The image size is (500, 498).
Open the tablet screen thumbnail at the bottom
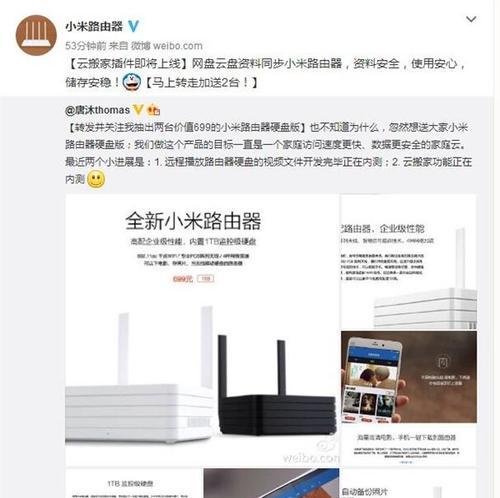click(x=271, y=483)
